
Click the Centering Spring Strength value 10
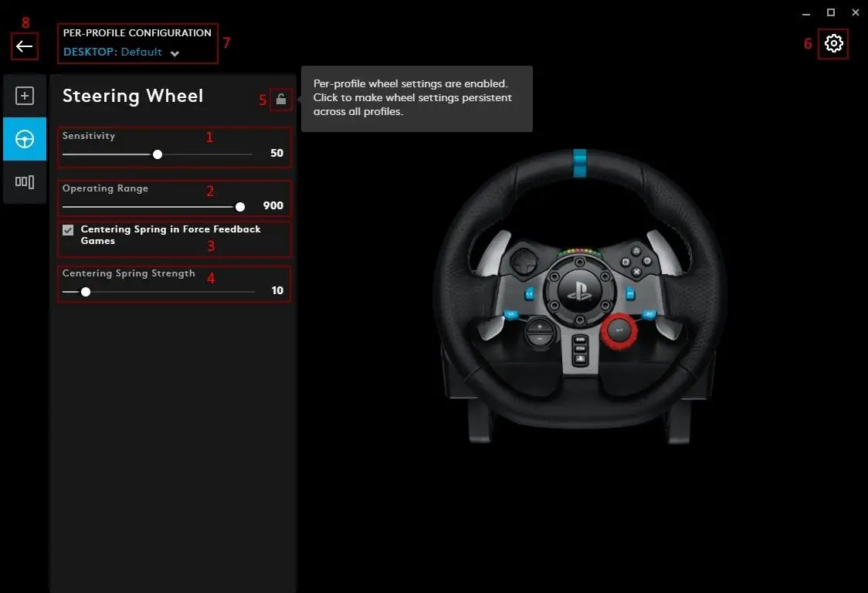[x=277, y=290]
